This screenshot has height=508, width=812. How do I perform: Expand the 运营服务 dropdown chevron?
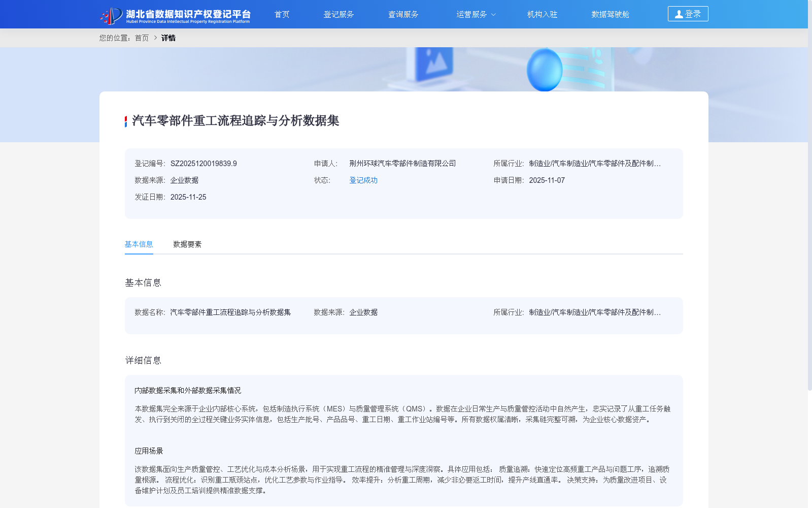point(493,15)
